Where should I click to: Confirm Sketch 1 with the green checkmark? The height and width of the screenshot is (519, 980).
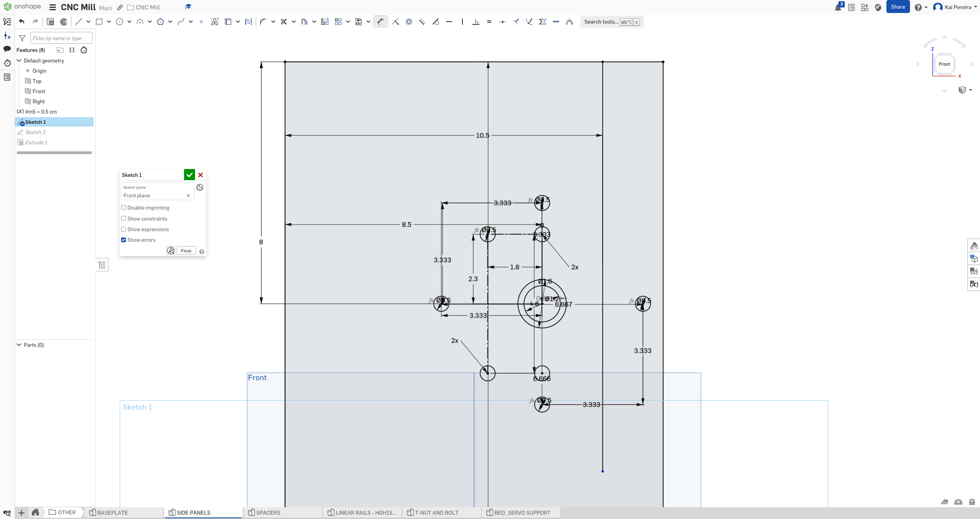[x=190, y=175]
